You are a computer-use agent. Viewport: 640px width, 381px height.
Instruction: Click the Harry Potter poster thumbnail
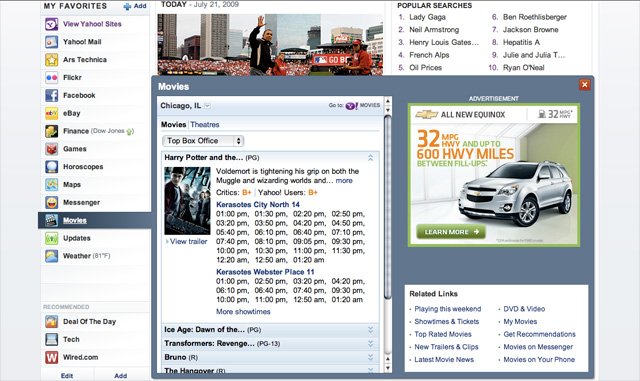click(187, 201)
